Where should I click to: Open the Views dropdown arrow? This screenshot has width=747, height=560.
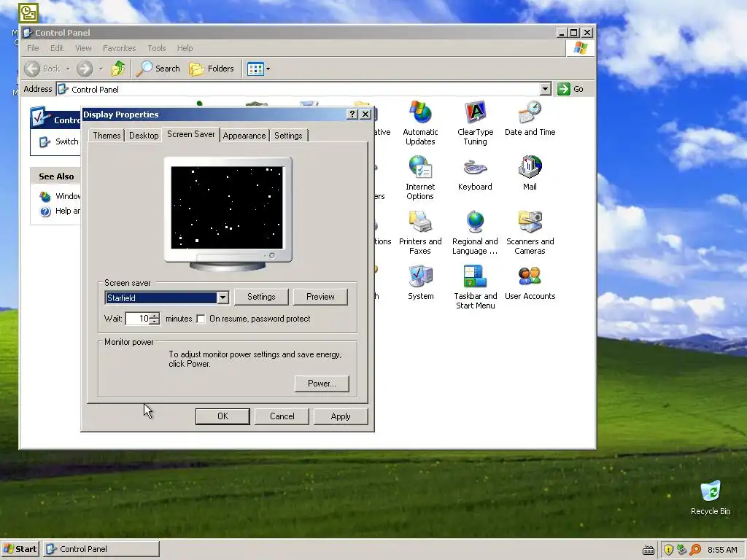click(x=268, y=69)
